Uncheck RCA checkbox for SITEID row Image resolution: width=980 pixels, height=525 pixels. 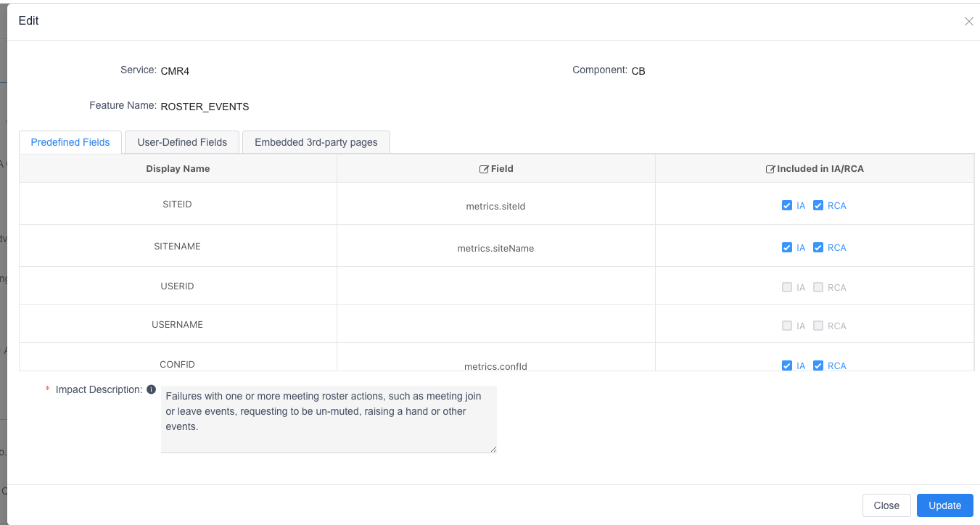point(818,205)
